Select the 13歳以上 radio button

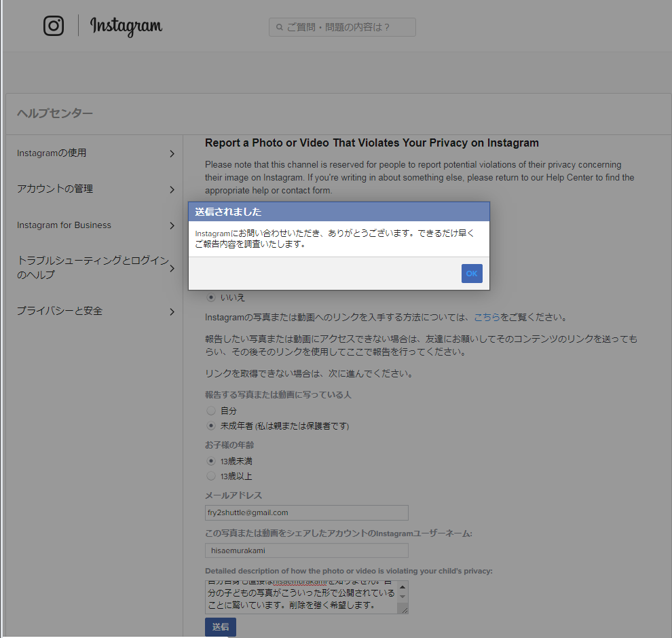click(x=211, y=476)
